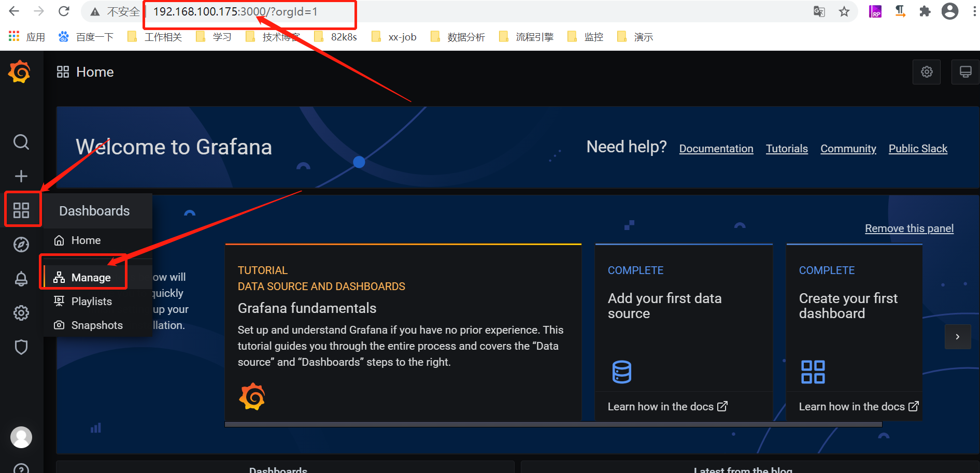Click the purple RP extension icon
The image size is (980, 473).
[x=875, y=11]
